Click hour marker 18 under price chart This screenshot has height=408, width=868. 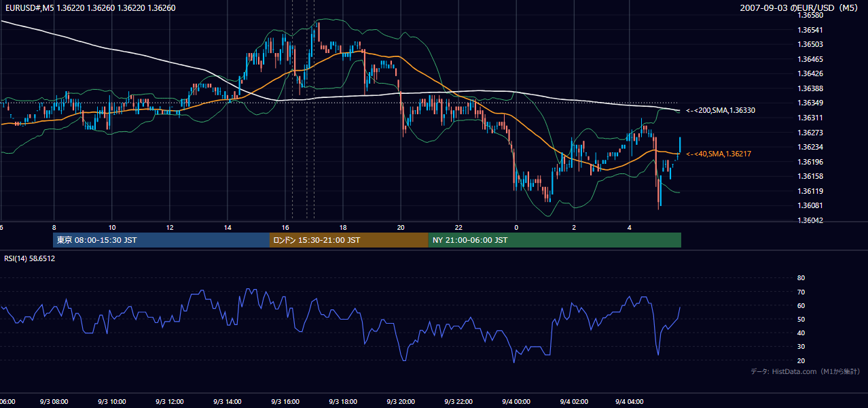(343, 227)
